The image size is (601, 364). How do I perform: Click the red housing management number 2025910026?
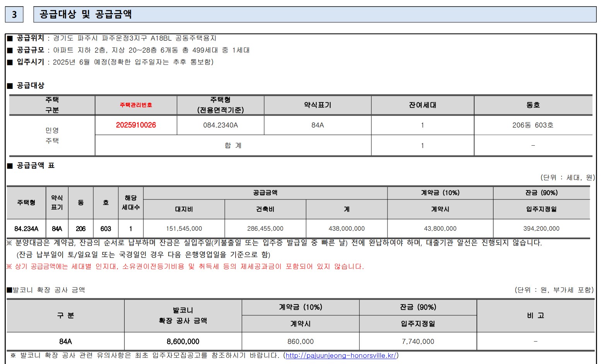click(x=136, y=125)
